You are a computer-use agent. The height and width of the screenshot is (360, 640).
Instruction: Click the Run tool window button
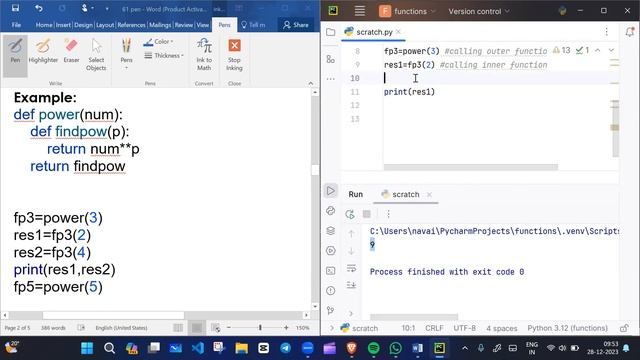(331, 191)
